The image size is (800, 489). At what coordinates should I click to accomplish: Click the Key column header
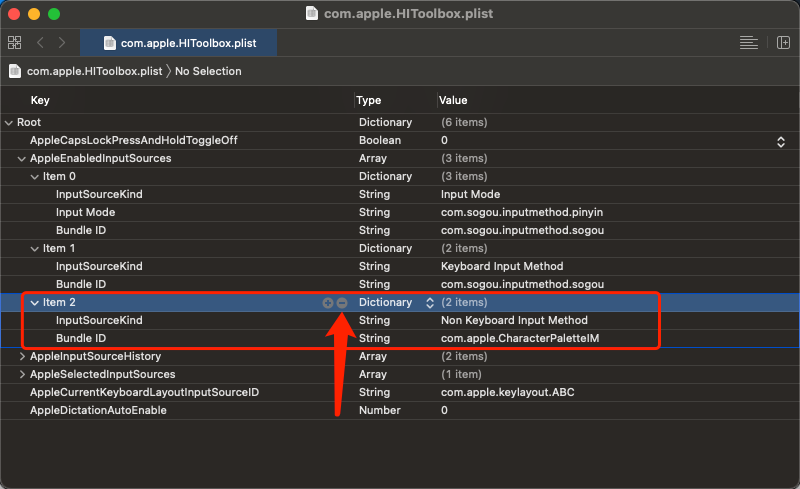[40, 100]
